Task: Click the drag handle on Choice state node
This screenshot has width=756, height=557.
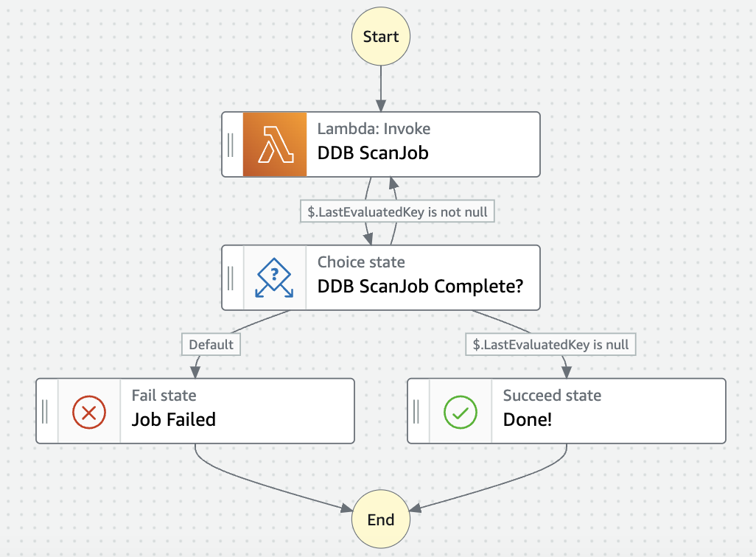Action: click(231, 278)
